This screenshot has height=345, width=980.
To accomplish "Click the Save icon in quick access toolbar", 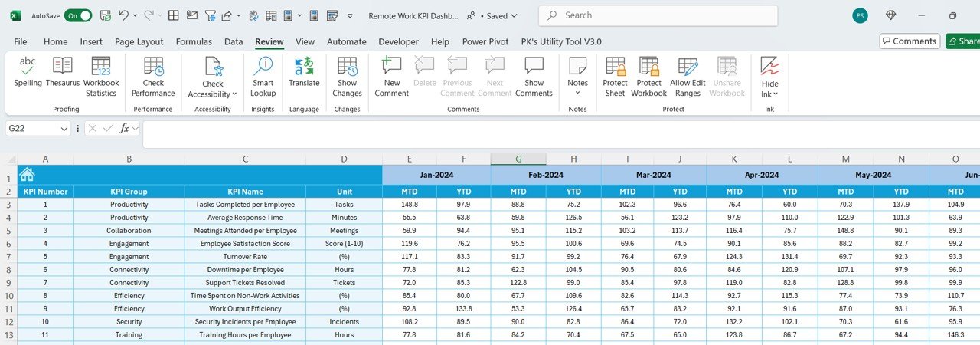I will (x=106, y=15).
